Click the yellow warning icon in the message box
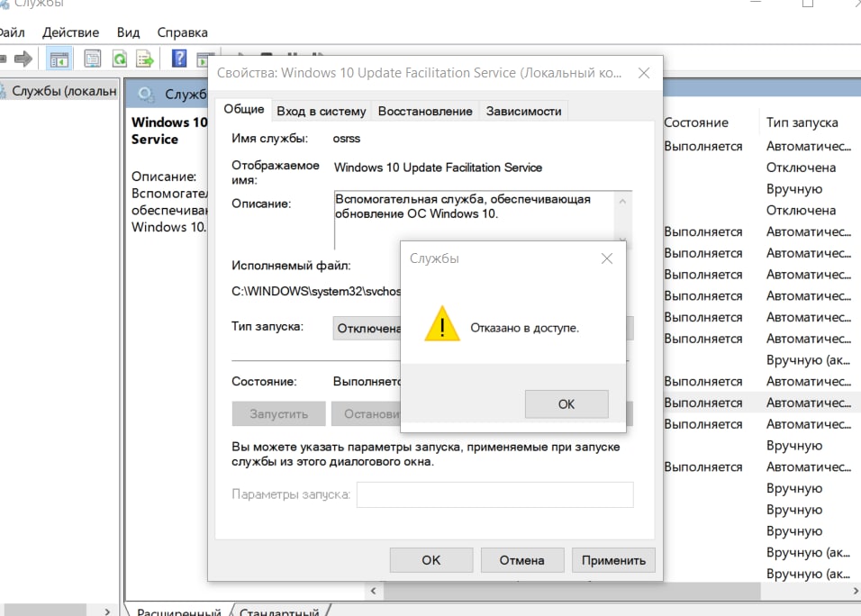 (x=442, y=324)
